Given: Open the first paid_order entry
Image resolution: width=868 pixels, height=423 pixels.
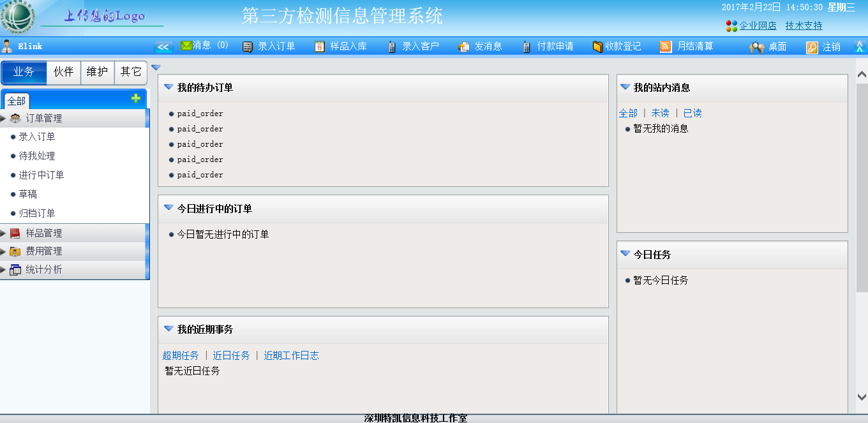Looking at the screenshot, I should [x=200, y=114].
